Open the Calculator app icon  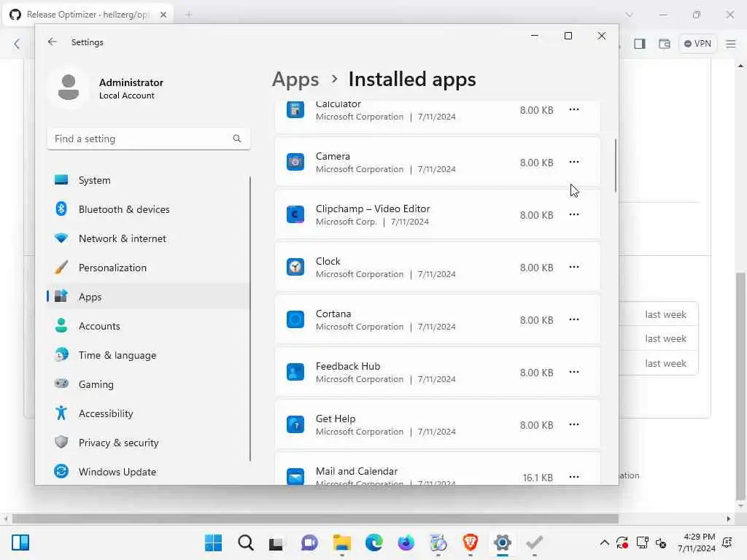(295, 109)
